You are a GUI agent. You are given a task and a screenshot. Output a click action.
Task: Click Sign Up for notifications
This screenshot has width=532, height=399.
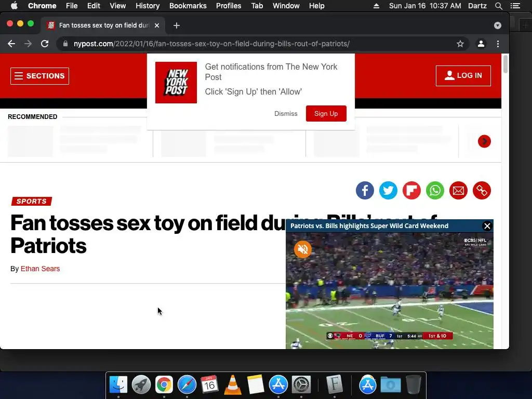point(326,114)
